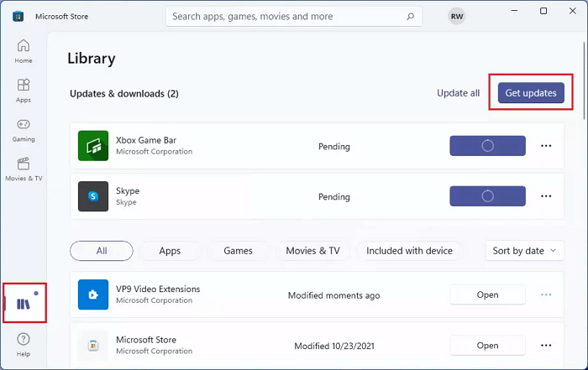This screenshot has width=588, height=370.
Task: Click the Get updates button
Action: pos(530,93)
